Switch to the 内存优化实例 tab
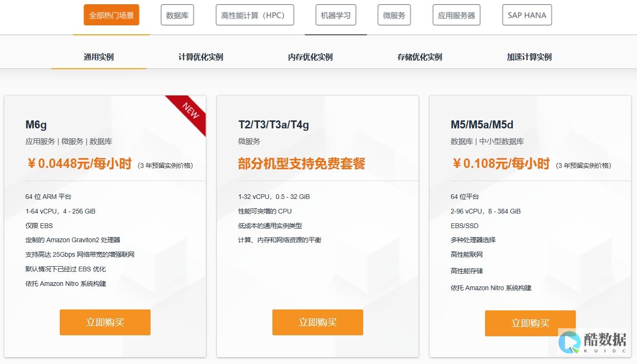 pos(310,57)
